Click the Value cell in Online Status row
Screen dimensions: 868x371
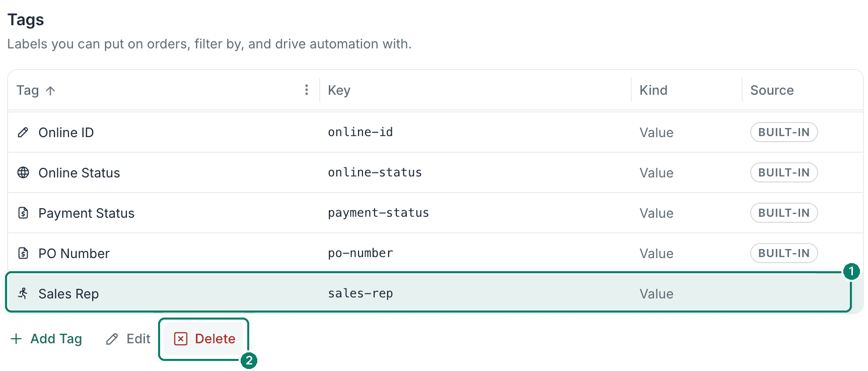point(657,173)
